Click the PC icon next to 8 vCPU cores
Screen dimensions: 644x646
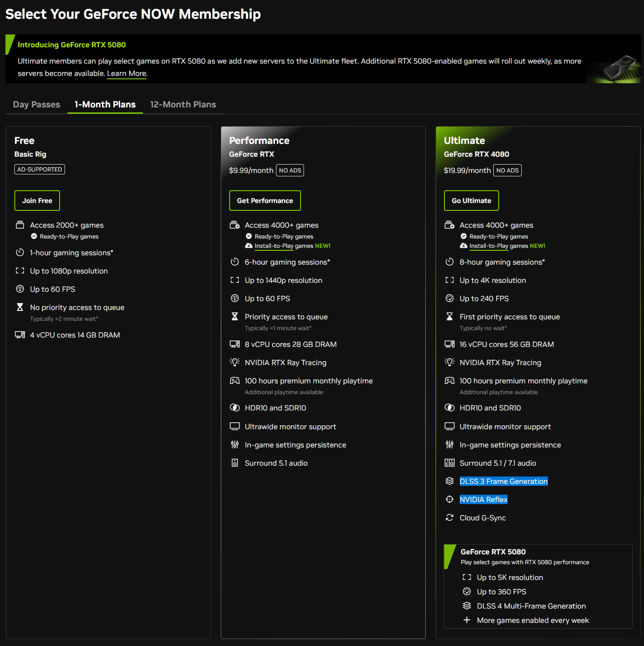(235, 344)
